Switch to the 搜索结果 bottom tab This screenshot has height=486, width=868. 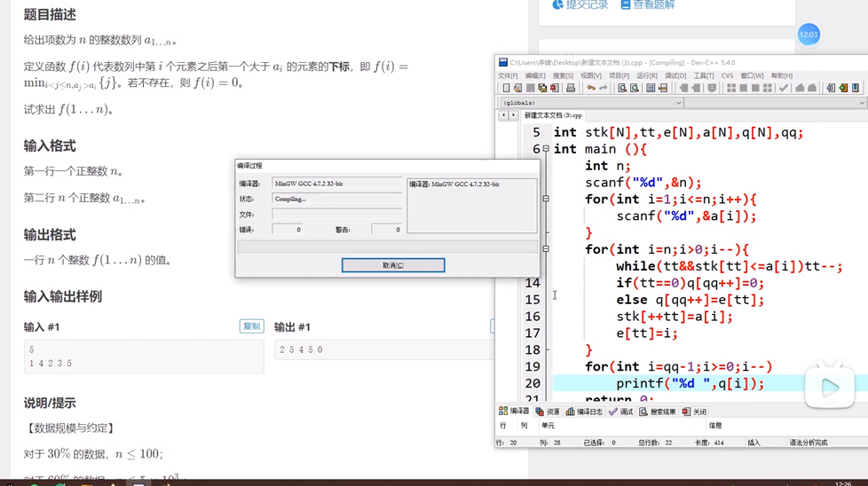pyautogui.click(x=658, y=412)
